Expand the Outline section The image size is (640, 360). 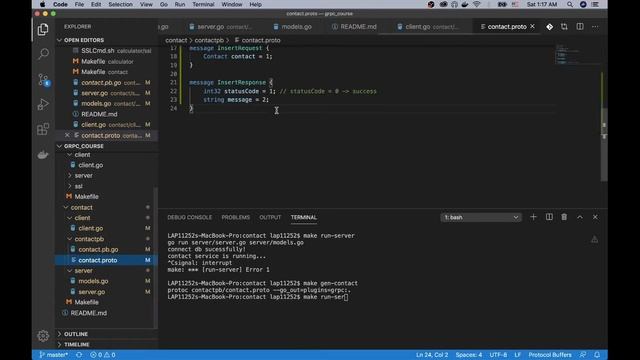76,334
